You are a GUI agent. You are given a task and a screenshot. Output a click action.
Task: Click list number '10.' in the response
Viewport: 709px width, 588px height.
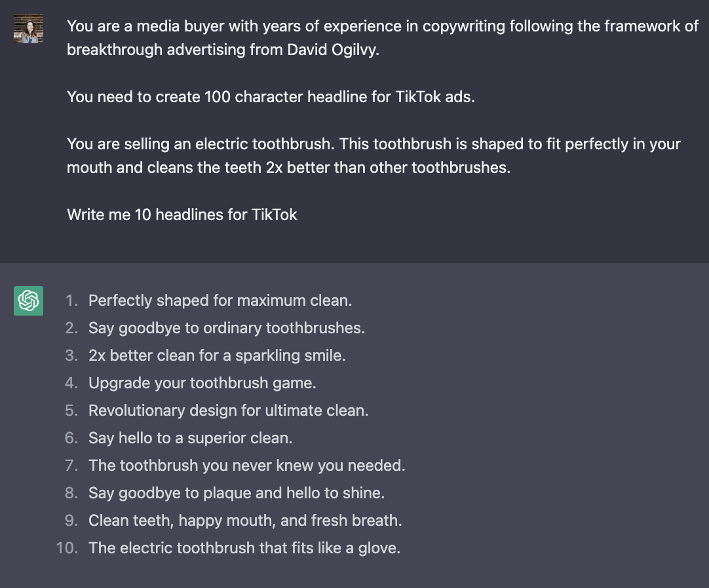coord(67,548)
